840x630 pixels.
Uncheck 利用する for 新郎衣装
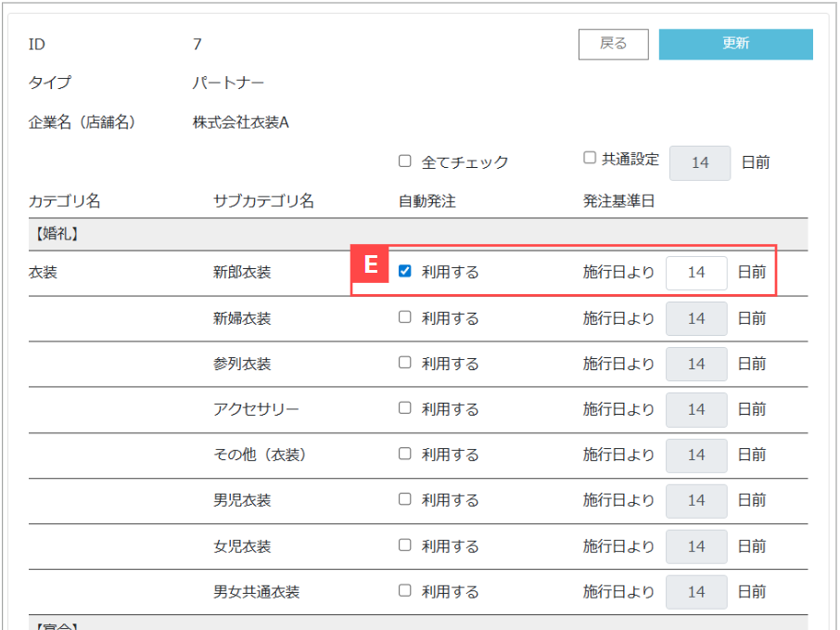[x=404, y=272]
